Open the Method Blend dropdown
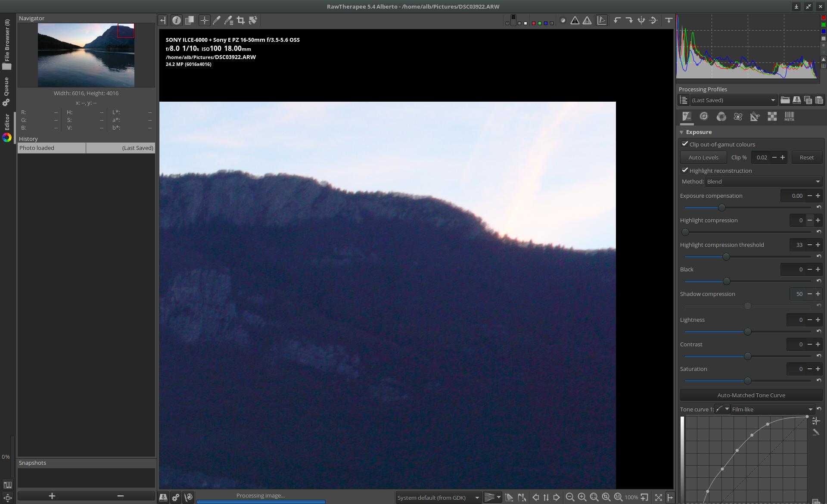827x504 pixels. coord(763,182)
